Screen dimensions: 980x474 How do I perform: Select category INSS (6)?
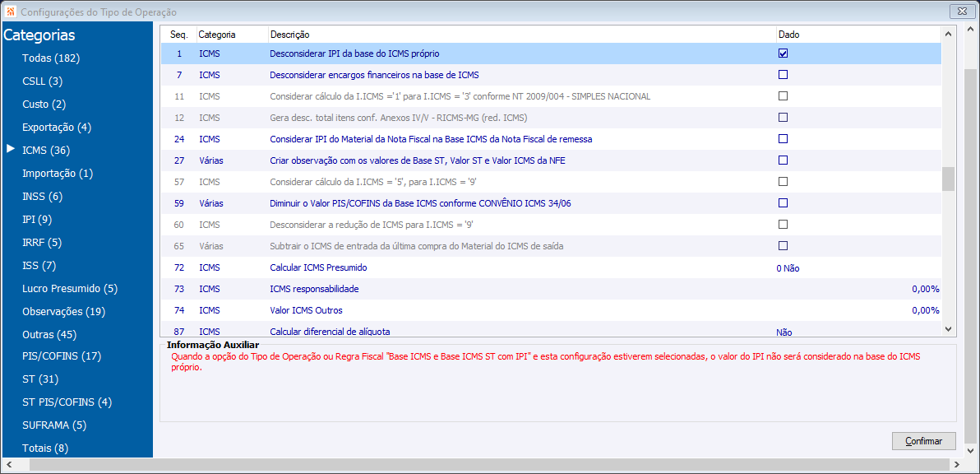tap(43, 197)
